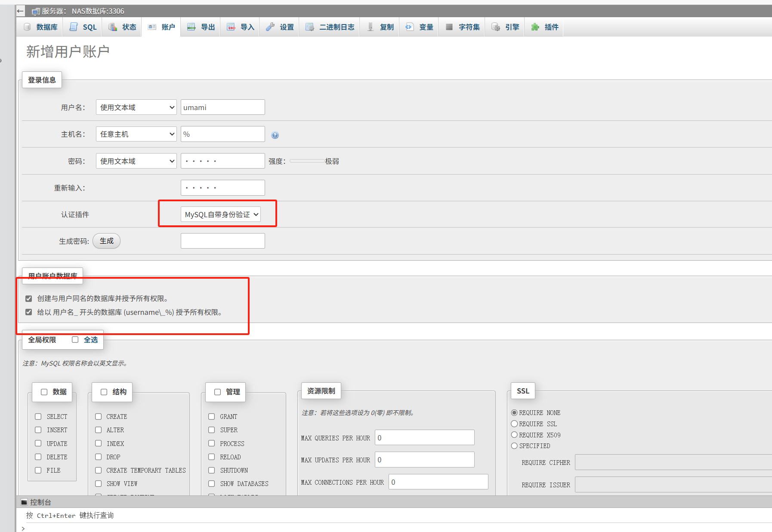Click the MAX QUERIES PER HOUR input field

pos(424,438)
